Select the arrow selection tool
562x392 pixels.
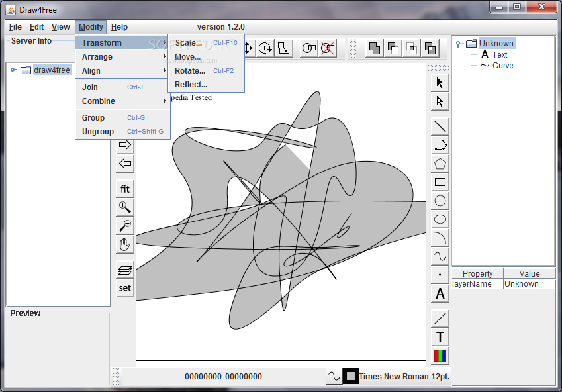440,83
